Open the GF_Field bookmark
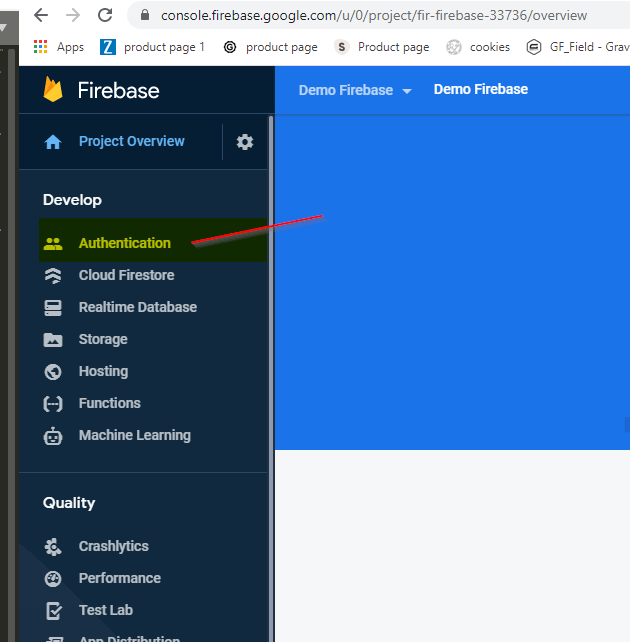Screen dimensions: 630x642 589,47
